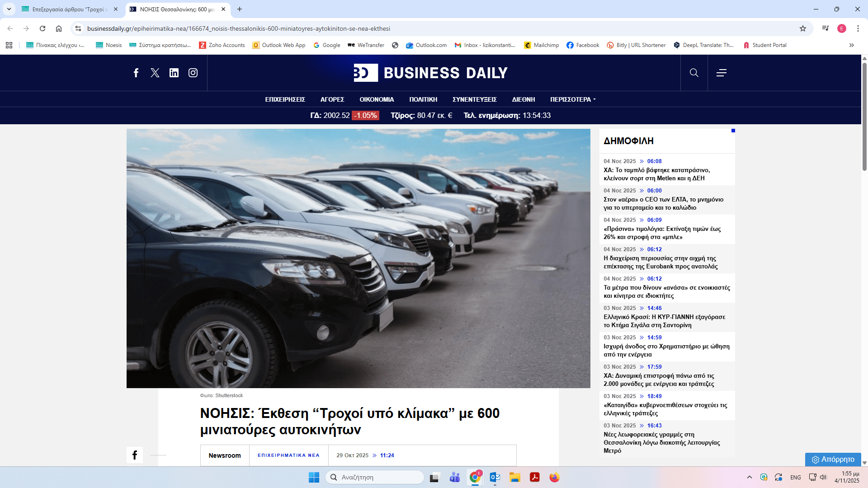Click the site search magnifier icon
The height and width of the screenshot is (488, 868).
(694, 73)
